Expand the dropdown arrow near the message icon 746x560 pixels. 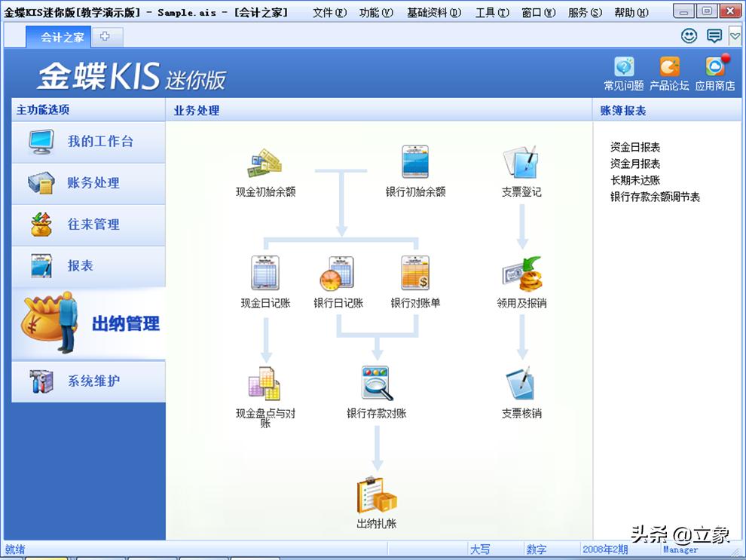click(x=735, y=35)
